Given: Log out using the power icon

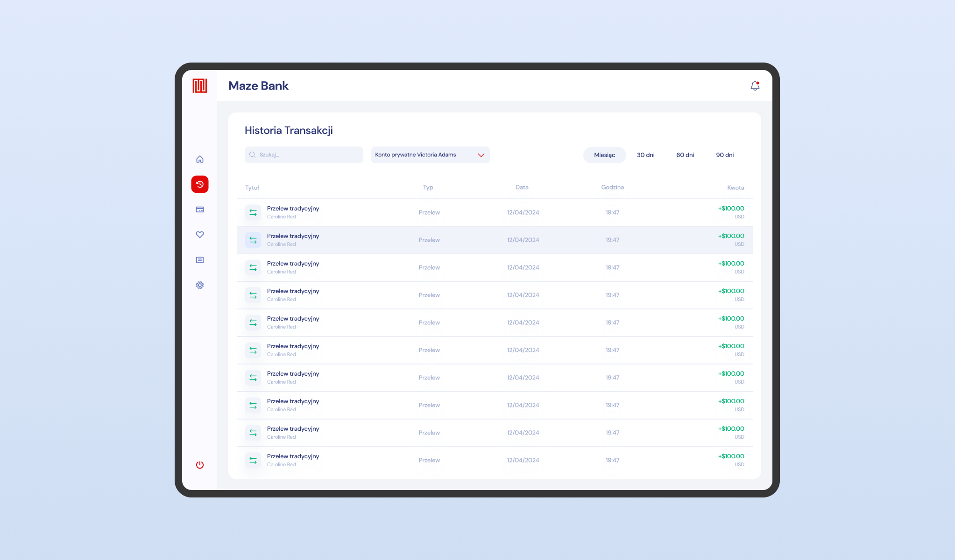Looking at the screenshot, I should 200,465.
